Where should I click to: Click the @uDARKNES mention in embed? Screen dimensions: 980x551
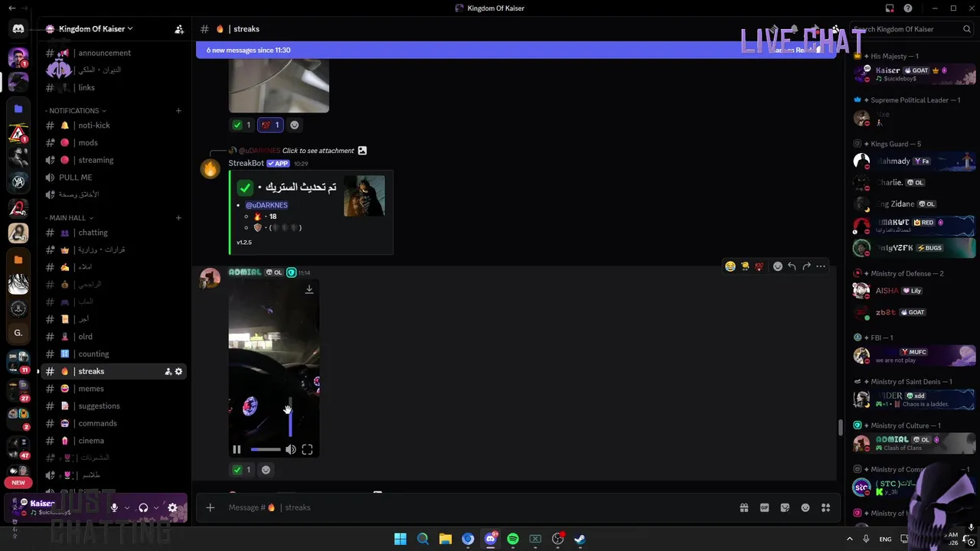click(x=266, y=205)
